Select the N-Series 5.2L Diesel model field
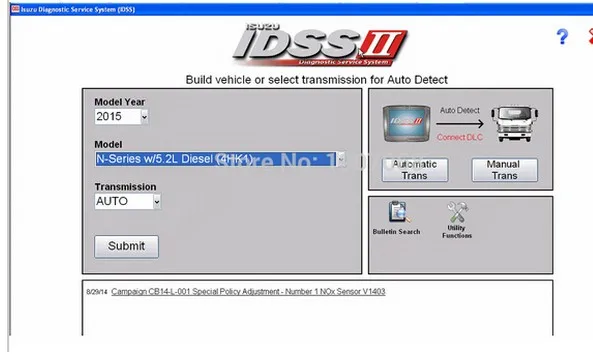The width and height of the screenshot is (593, 363). click(x=216, y=159)
